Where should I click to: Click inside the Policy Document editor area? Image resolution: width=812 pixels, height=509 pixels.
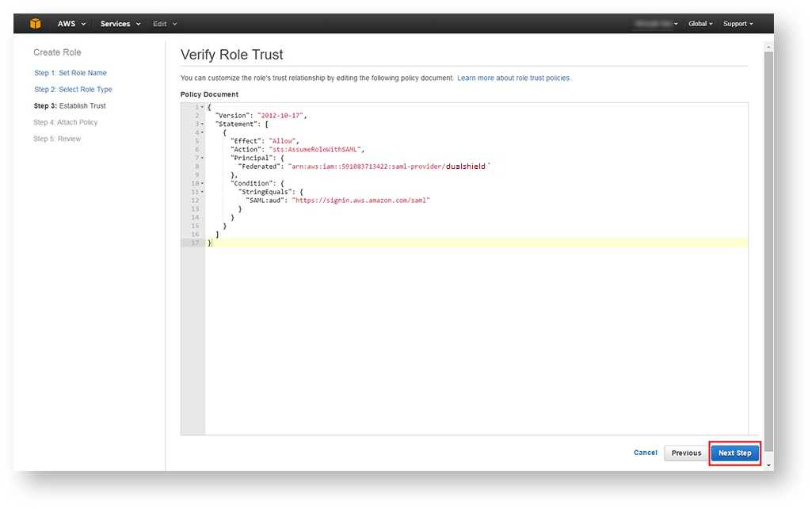(x=475, y=333)
